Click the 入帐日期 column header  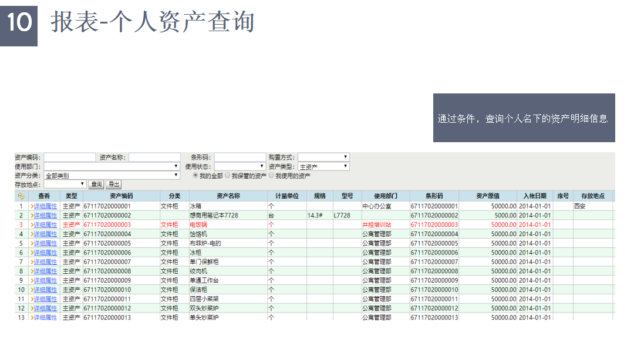point(535,196)
